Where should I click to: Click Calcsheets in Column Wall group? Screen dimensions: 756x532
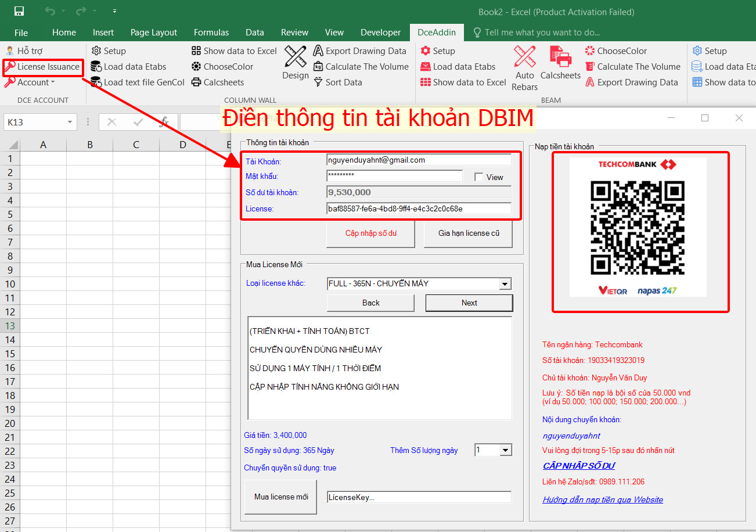[x=218, y=82]
